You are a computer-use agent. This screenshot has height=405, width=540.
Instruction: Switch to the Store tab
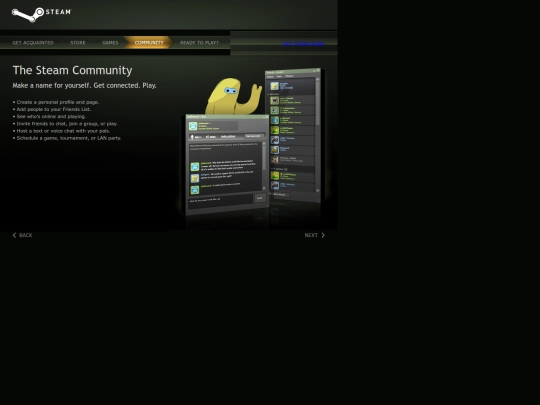tap(78, 43)
